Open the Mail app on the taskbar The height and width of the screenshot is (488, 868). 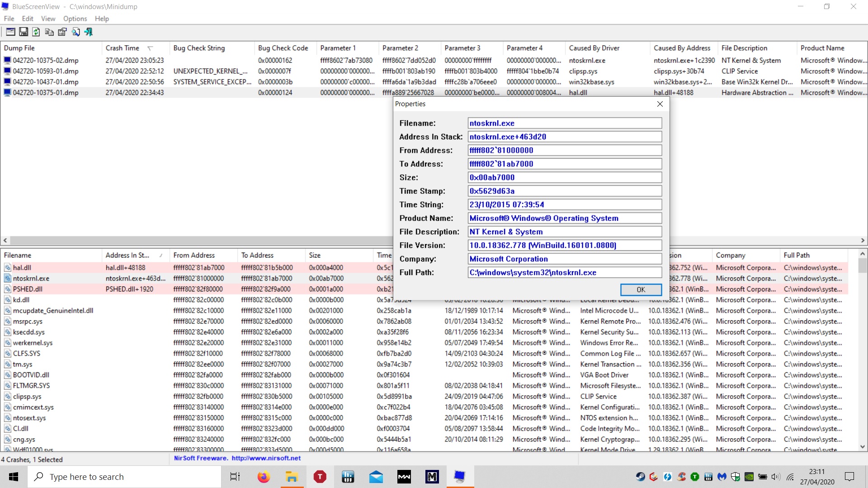click(x=376, y=477)
